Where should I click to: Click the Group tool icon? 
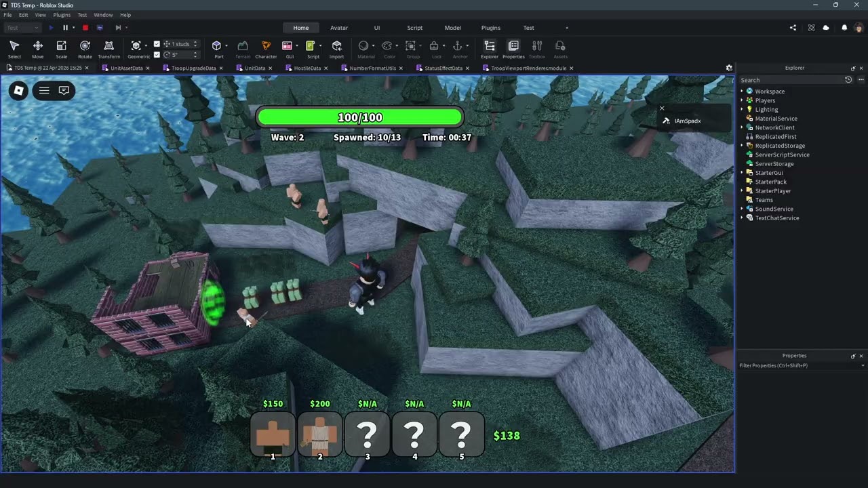pyautogui.click(x=410, y=46)
